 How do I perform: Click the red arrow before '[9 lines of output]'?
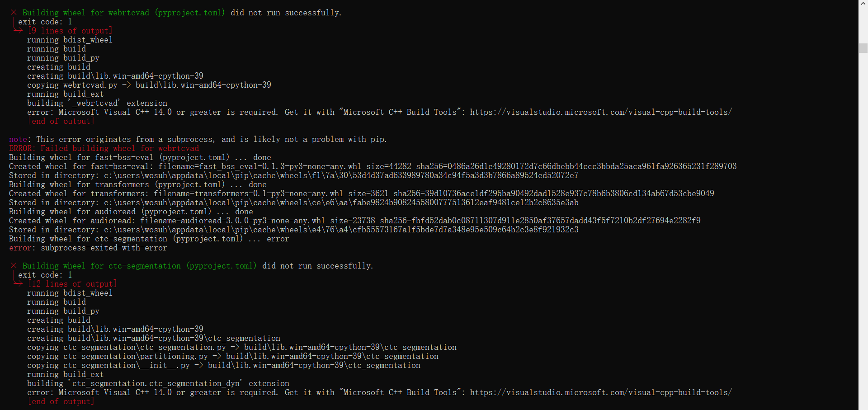pyautogui.click(x=19, y=30)
